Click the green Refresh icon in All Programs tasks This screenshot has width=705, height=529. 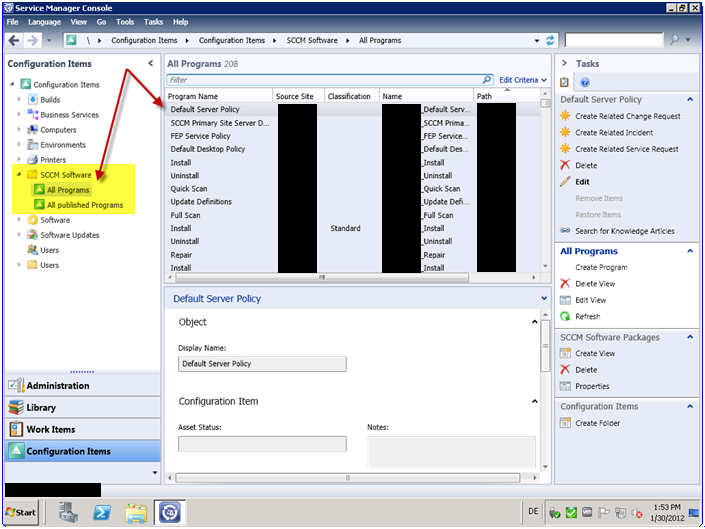(566, 316)
